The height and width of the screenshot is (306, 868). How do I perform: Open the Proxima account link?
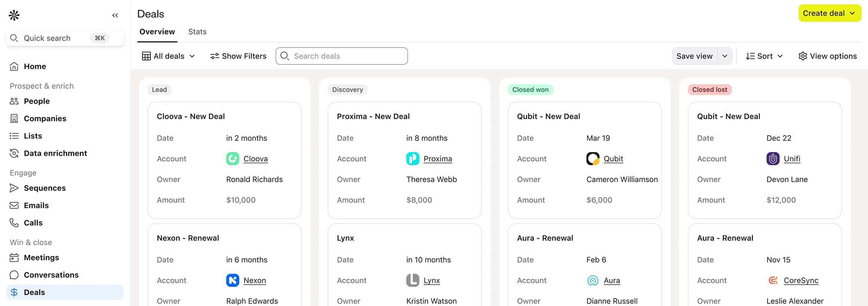click(x=438, y=159)
